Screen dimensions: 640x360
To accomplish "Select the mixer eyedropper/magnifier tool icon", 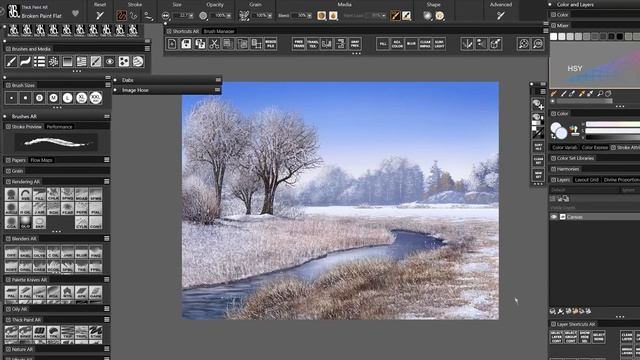I will point(600,93).
